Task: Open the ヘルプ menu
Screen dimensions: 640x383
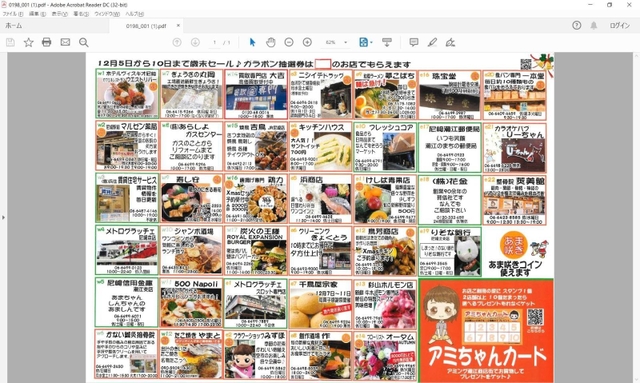Action: click(x=134, y=14)
